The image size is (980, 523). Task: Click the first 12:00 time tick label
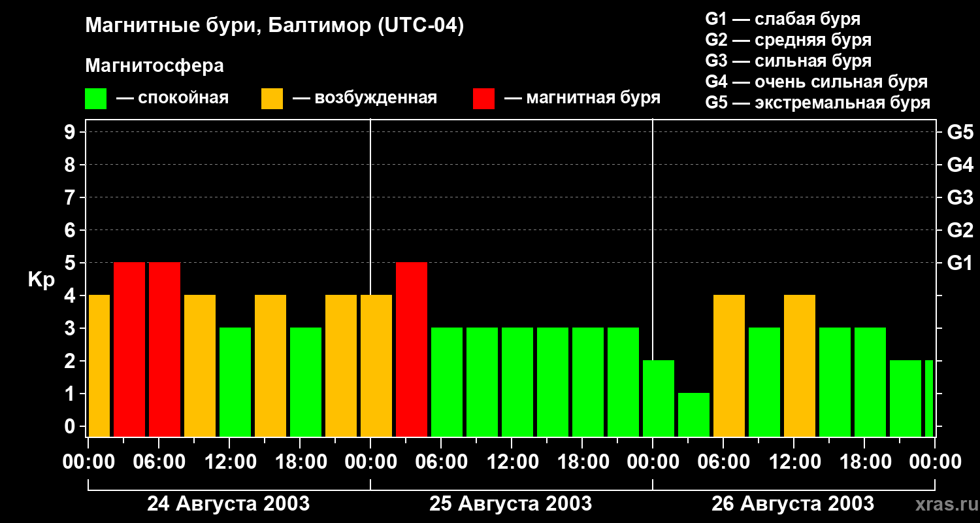pos(229,462)
